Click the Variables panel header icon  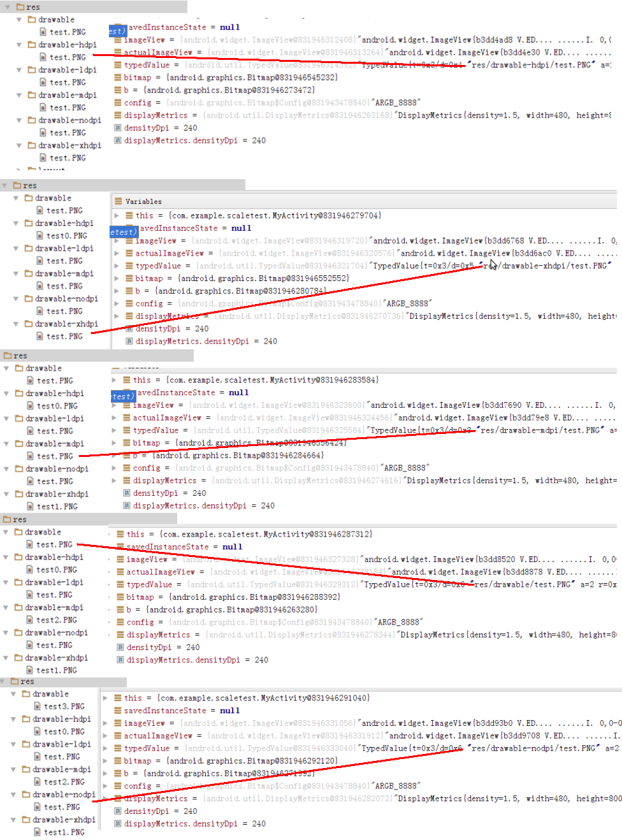118,201
